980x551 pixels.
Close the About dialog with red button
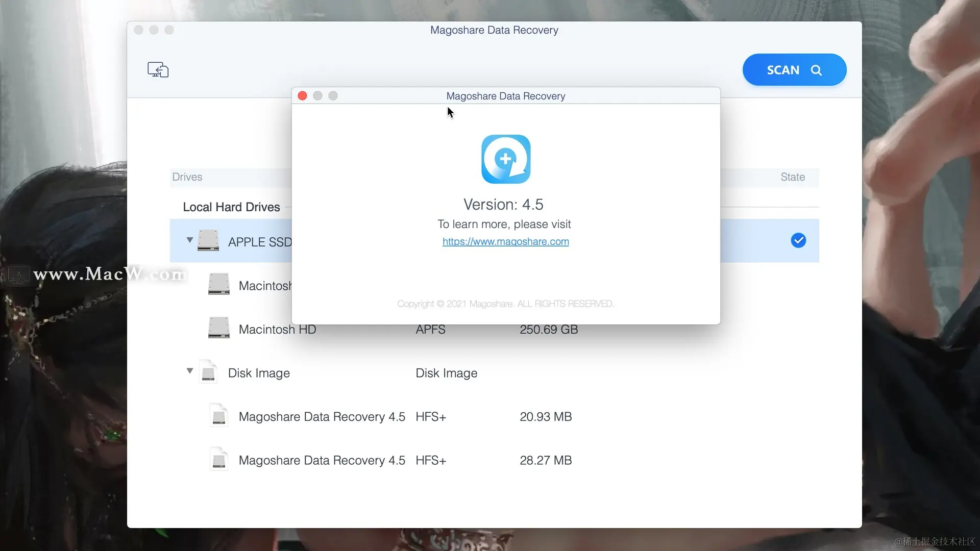(x=302, y=96)
